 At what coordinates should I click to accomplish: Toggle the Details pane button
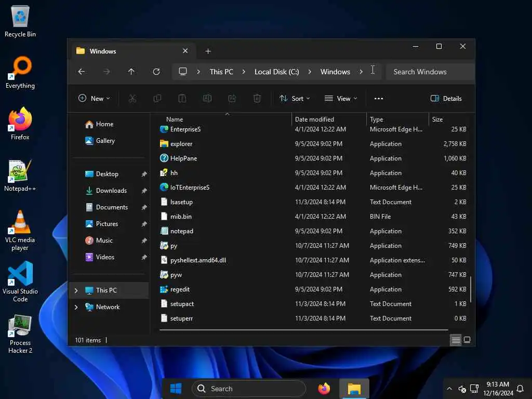(x=446, y=98)
